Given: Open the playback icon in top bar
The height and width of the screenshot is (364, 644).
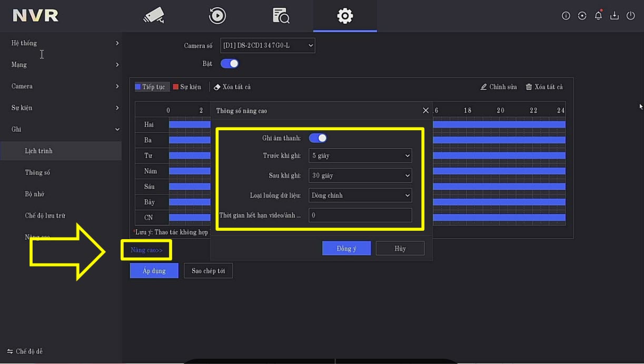Looking at the screenshot, I should [x=217, y=16].
